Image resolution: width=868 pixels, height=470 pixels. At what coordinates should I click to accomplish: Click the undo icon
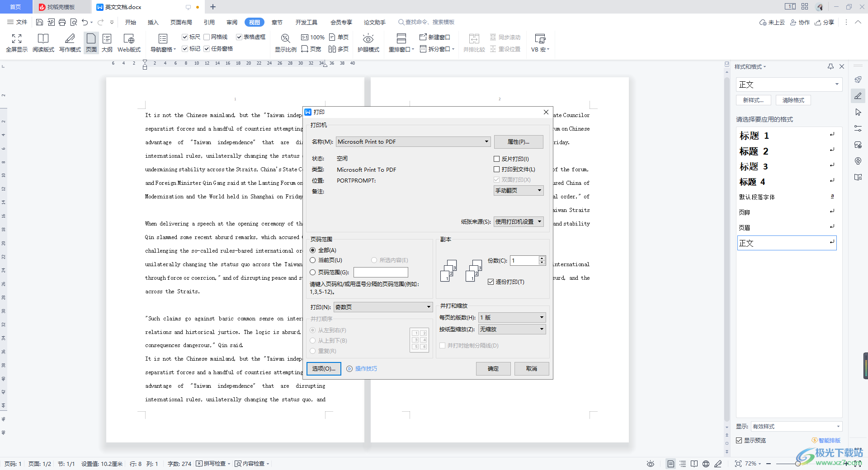coord(85,22)
